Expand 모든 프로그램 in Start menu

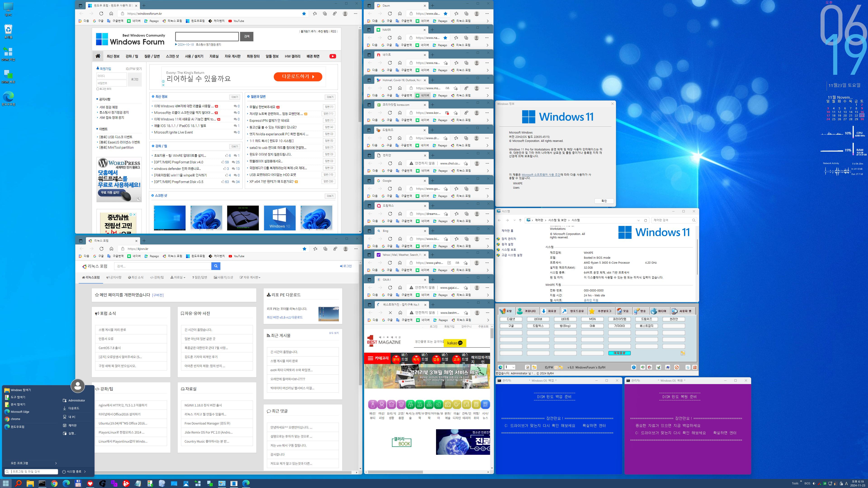coord(31,463)
